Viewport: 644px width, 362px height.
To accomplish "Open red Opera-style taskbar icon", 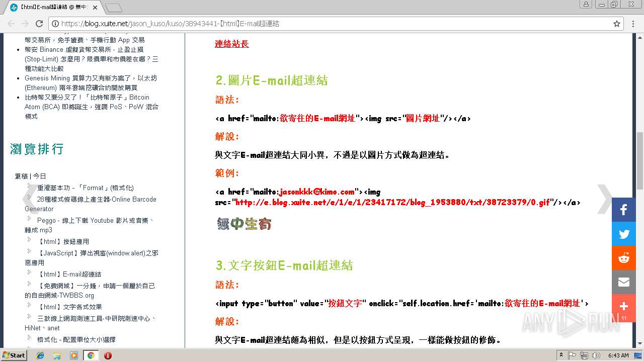I will (108, 355).
